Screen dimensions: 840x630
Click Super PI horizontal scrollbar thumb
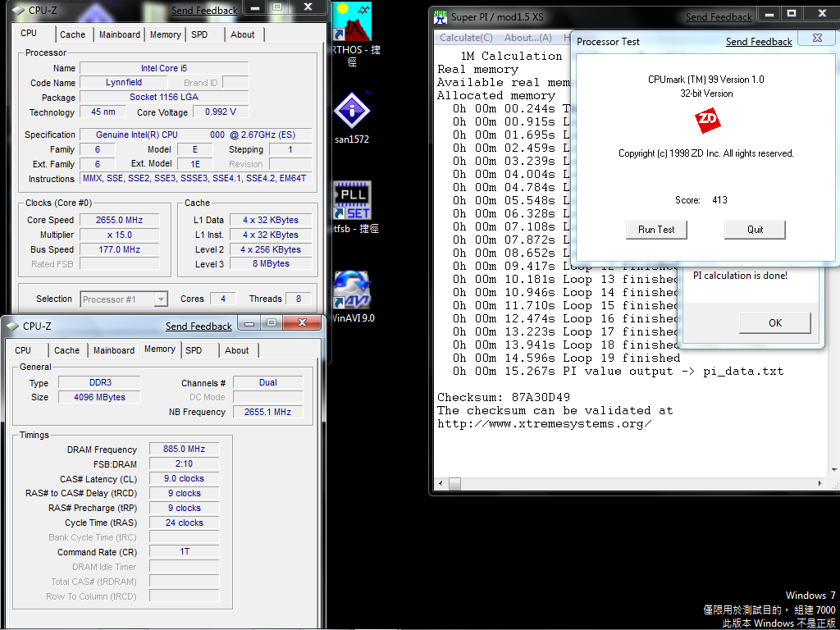(454, 484)
